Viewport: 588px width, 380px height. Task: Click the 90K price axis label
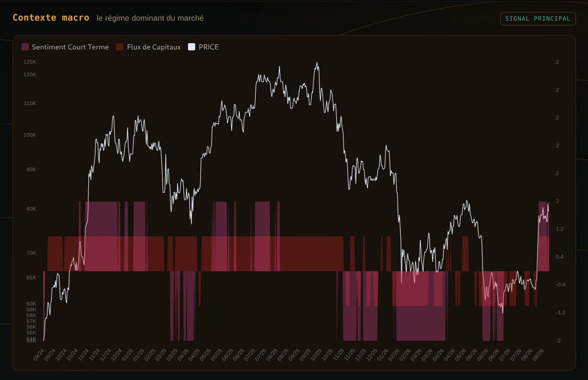click(31, 170)
